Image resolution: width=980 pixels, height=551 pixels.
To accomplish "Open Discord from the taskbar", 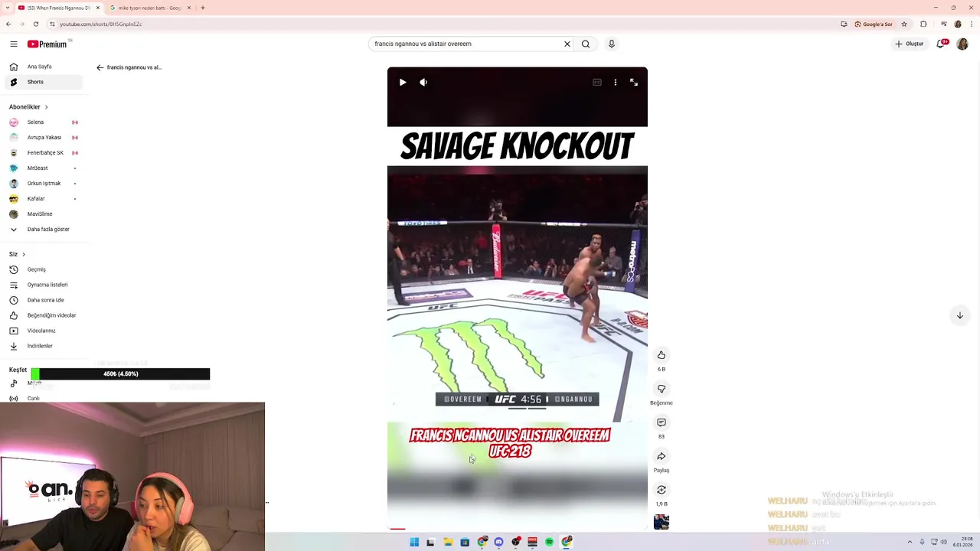I will [x=498, y=542].
